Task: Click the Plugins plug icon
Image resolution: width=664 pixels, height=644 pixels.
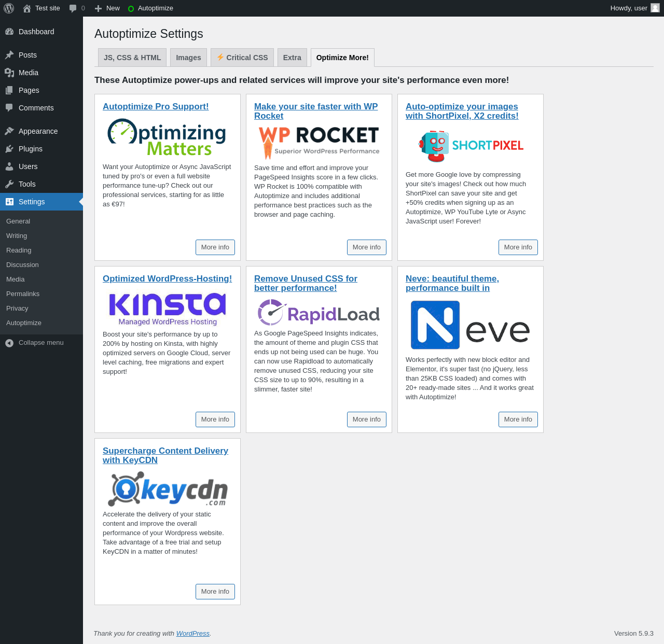Action: click(x=9, y=149)
